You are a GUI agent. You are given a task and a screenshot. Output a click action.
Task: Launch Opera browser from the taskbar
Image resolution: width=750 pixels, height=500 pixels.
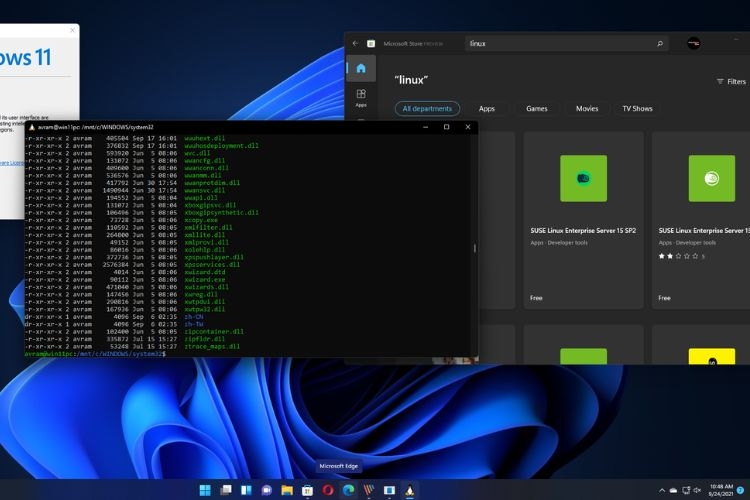pos(328,490)
